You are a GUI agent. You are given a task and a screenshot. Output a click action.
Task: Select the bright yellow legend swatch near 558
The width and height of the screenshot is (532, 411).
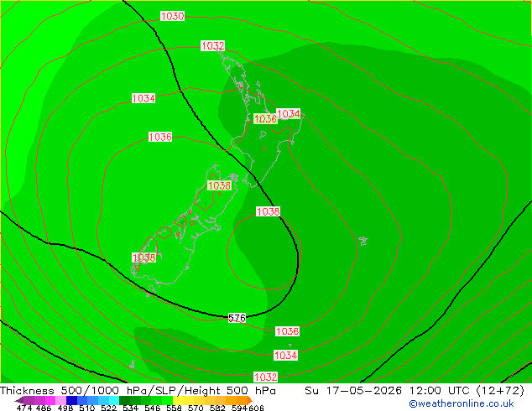click(x=178, y=400)
